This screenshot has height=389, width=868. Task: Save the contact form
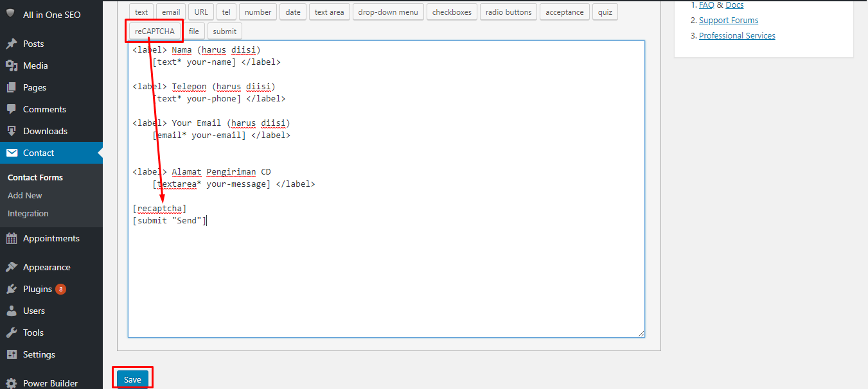point(132,379)
